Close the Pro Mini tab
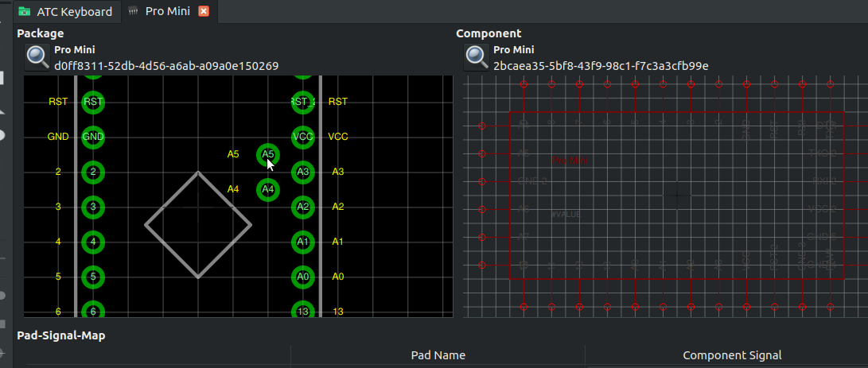Screen dimensions: 868x368 [204, 11]
